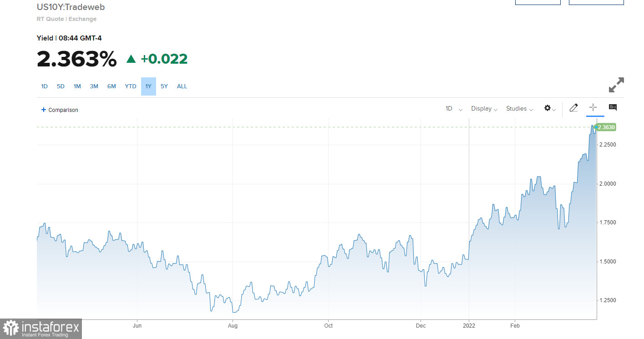The height and width of the screenshot is (339, 644).
Task: Switch to 1M time range
Action: click(x=77, y=86)
